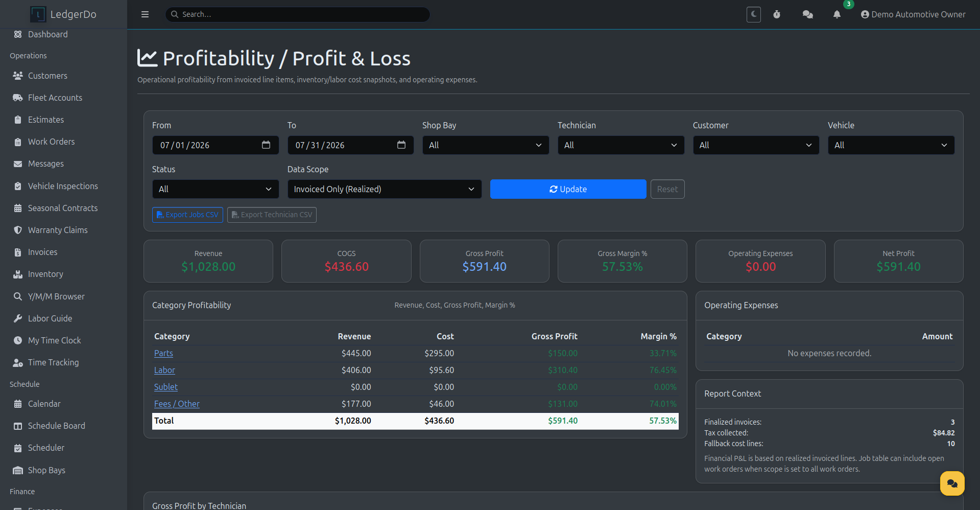Click the Gross Margin 57.53% card
This screenshot has width=980, height=510.
point(623,261)
